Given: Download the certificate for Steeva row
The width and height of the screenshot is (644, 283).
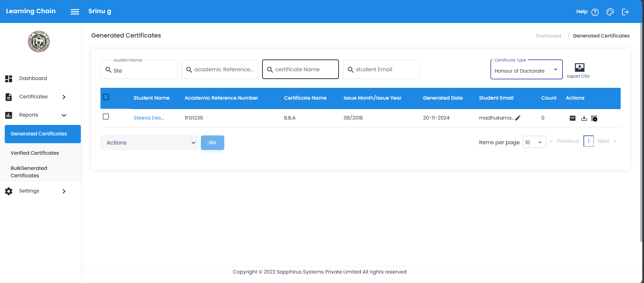Looking at the screenshot, I should coord(584,118).
